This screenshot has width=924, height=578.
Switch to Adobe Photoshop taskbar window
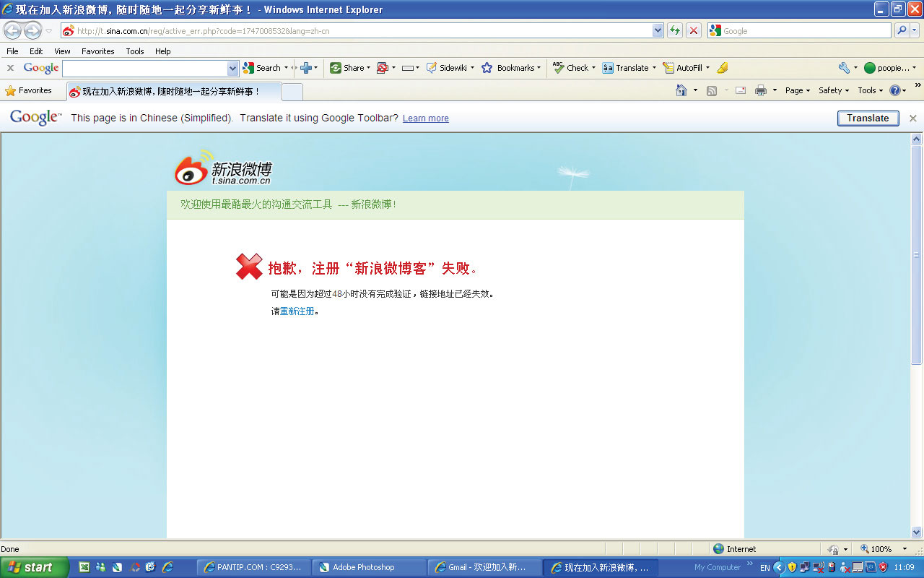(369, 567)
